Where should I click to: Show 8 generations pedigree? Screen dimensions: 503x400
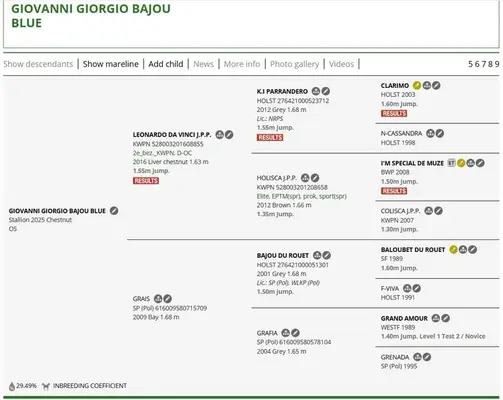(x=490, y=64)
